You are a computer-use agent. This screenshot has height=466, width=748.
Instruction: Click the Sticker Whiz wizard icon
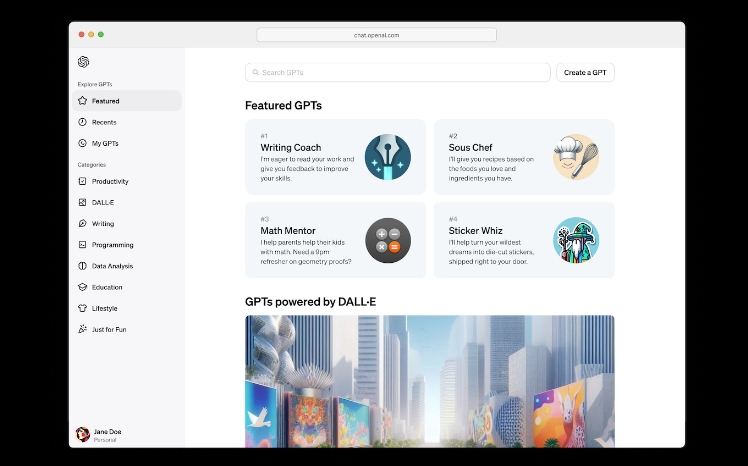576,240
